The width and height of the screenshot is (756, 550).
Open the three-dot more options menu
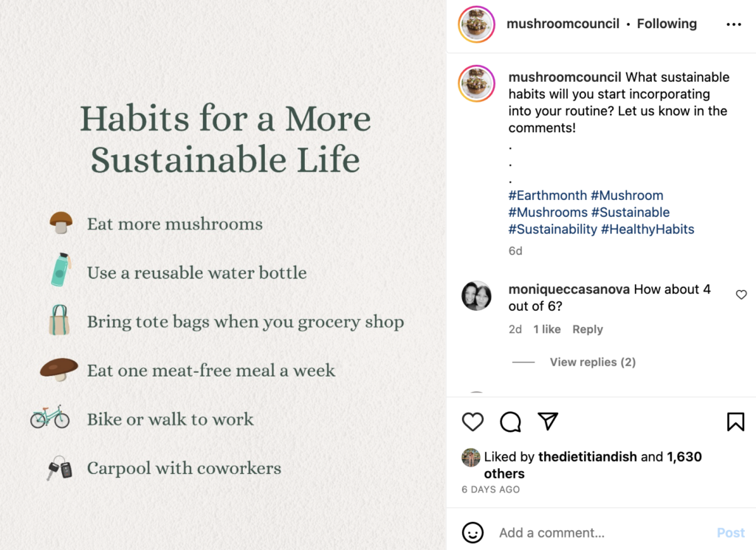tap(733, 24)
